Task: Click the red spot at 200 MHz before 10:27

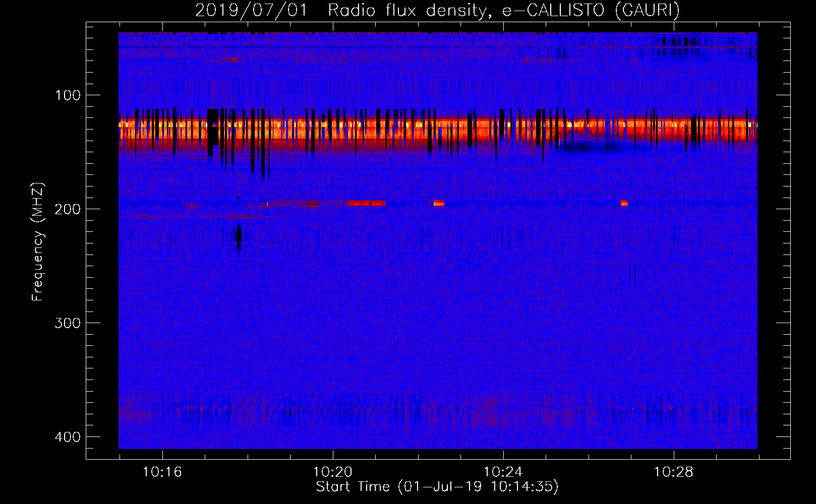Action: tap(624, 203)
